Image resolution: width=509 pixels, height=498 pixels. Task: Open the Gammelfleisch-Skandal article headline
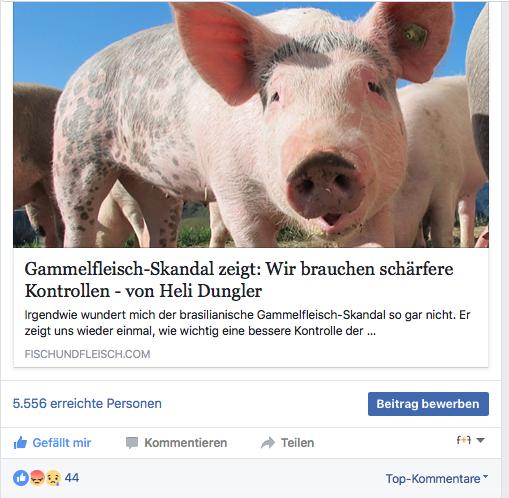tap(239, 280)
